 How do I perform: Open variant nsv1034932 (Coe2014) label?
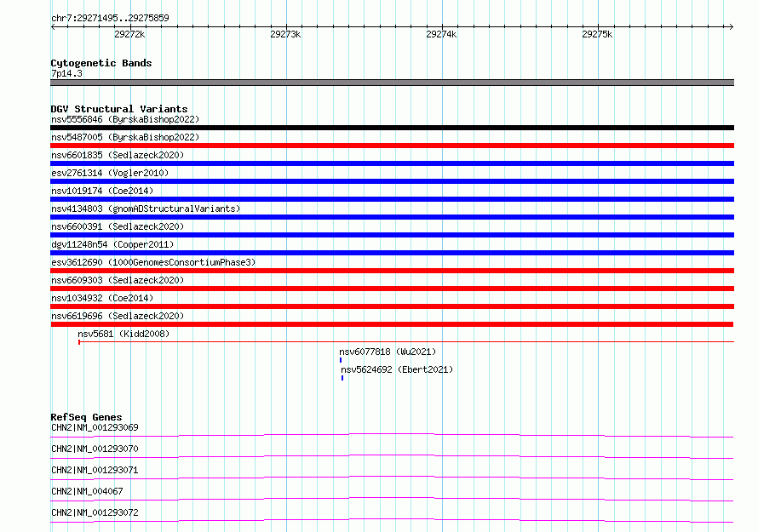pyautogui.click(x=102, y=298)
